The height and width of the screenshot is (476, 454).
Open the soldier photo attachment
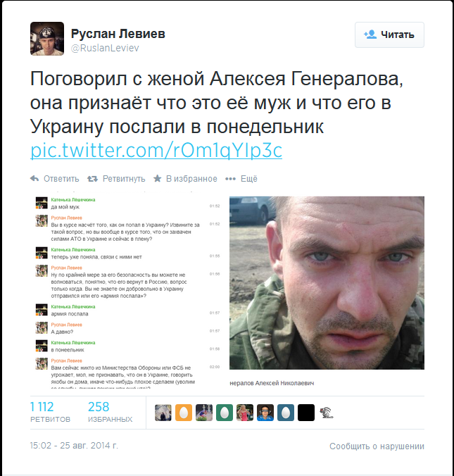pyautogui.click(x=327, y=283)
